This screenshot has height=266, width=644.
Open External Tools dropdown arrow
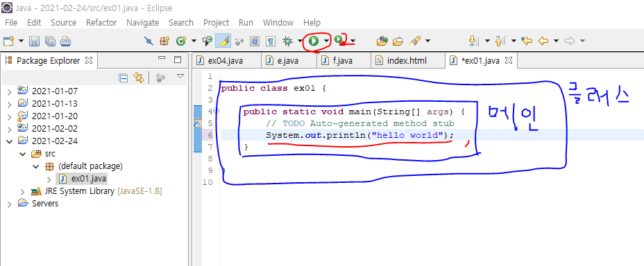pyautogui.click(x=353, y=41)
